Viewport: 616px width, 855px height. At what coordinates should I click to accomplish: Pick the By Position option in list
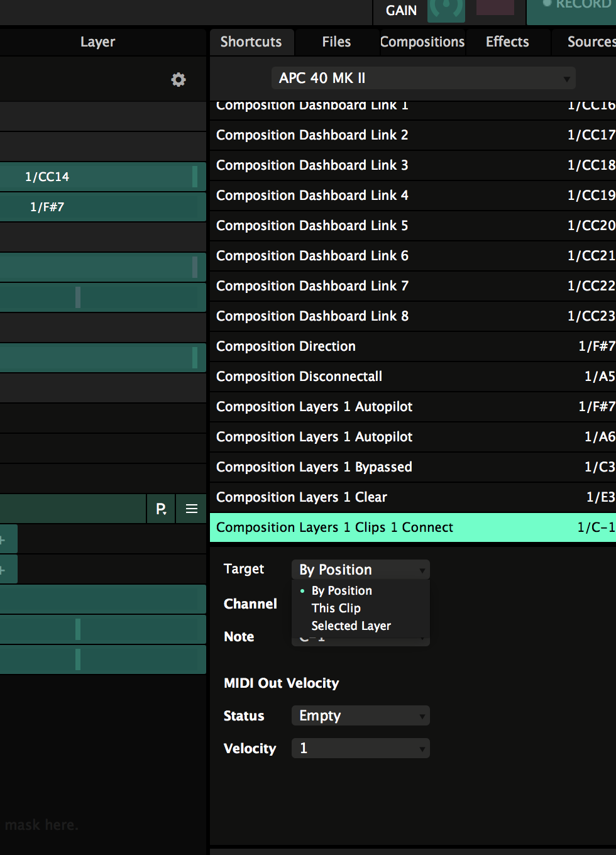pyautogui.click(x=341, y=590)
